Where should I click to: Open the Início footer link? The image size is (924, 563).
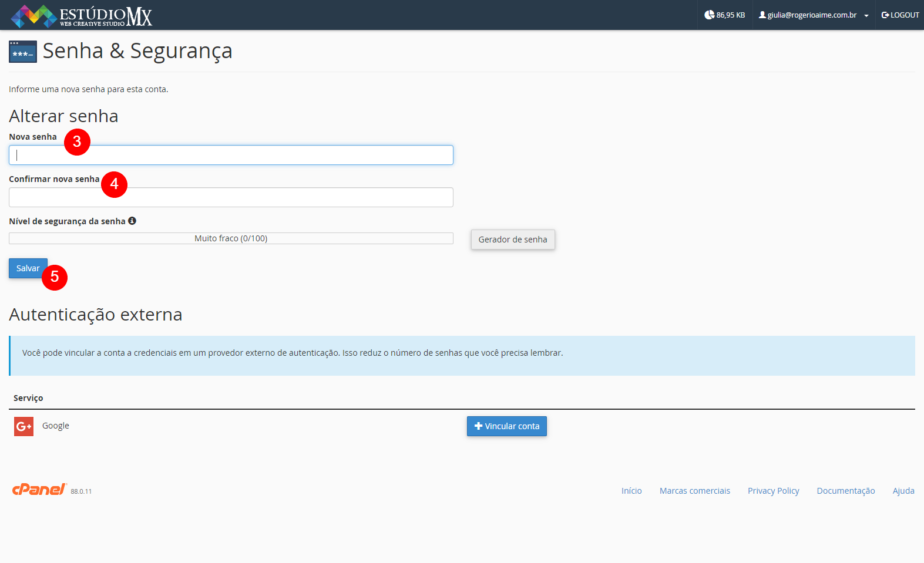[631, 491]
